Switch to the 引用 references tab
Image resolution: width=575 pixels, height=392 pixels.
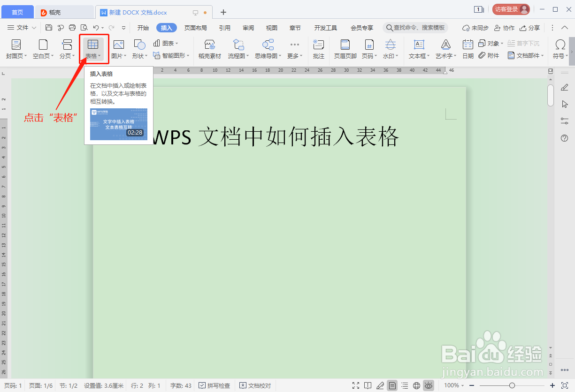pos(225,28)
